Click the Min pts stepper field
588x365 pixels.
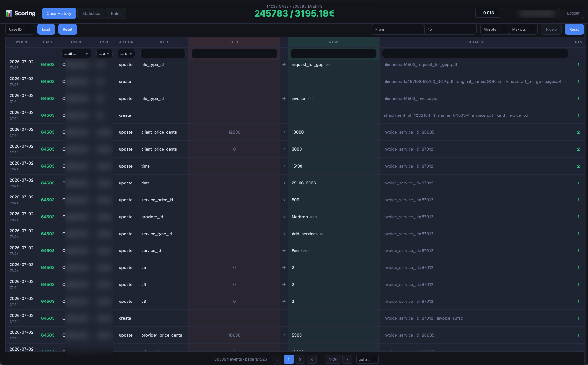click(494, 29)
